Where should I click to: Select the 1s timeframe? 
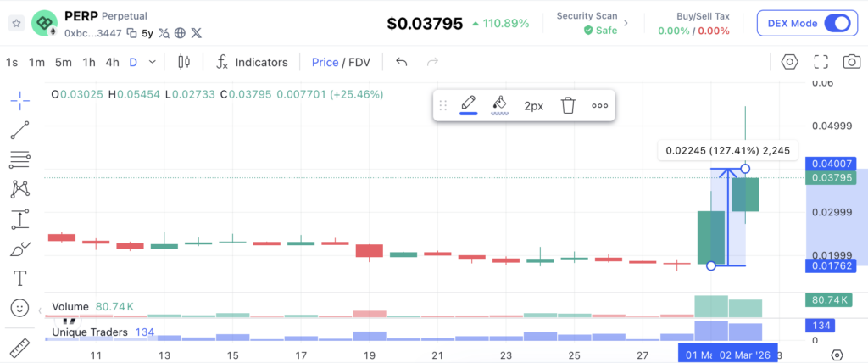(x=12, y=63)
